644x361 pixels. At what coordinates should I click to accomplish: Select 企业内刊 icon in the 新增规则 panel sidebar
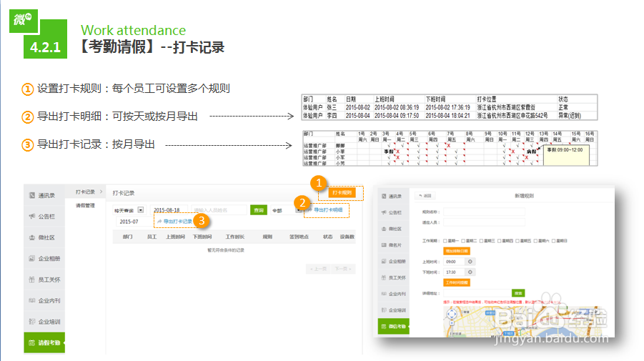click(384, 294)
